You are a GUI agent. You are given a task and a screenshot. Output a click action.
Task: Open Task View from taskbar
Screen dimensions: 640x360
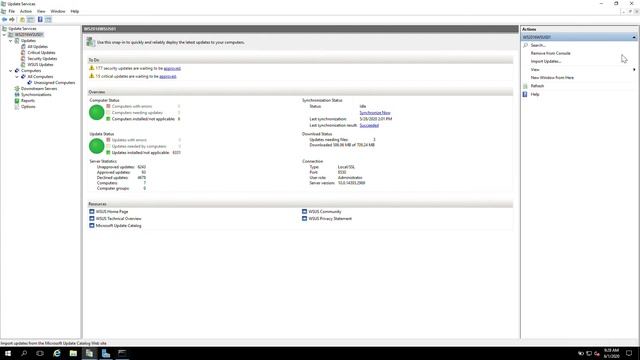[x=40, y=353]
